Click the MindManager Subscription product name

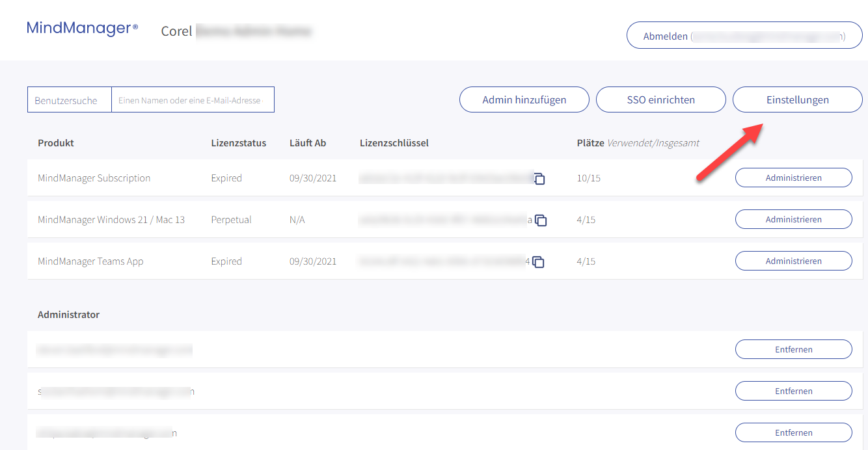click(94, 178)
